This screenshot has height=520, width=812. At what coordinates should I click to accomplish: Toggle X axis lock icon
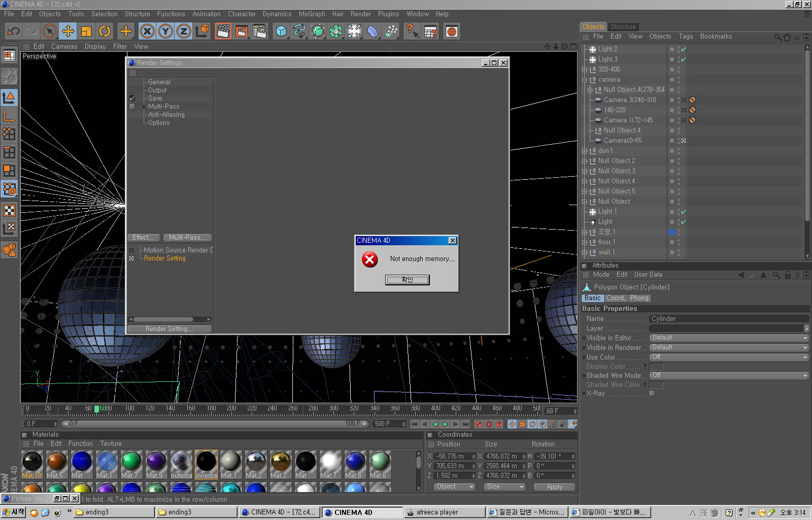click(x=147, y=31)
